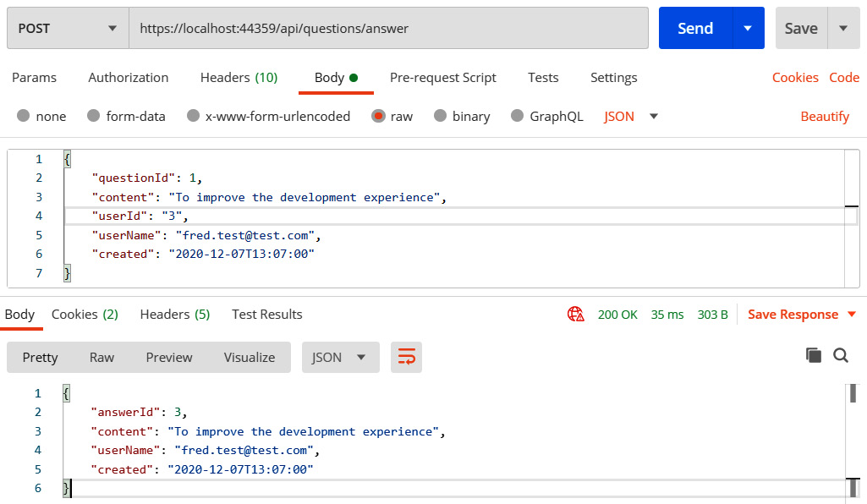Open the JSON body format dropdown
The width and height of the screenshot is (867, 504).
pos(631,117)
